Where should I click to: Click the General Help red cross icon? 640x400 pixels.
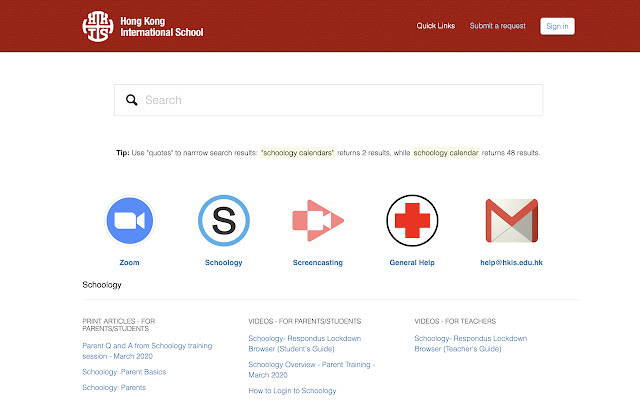tap(412, 220)
